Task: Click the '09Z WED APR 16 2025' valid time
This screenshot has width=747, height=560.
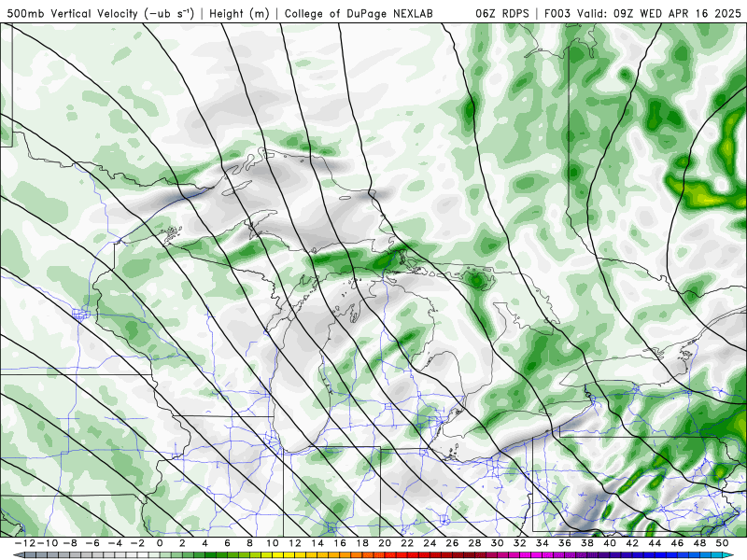Action: click(x=677, y=13)
